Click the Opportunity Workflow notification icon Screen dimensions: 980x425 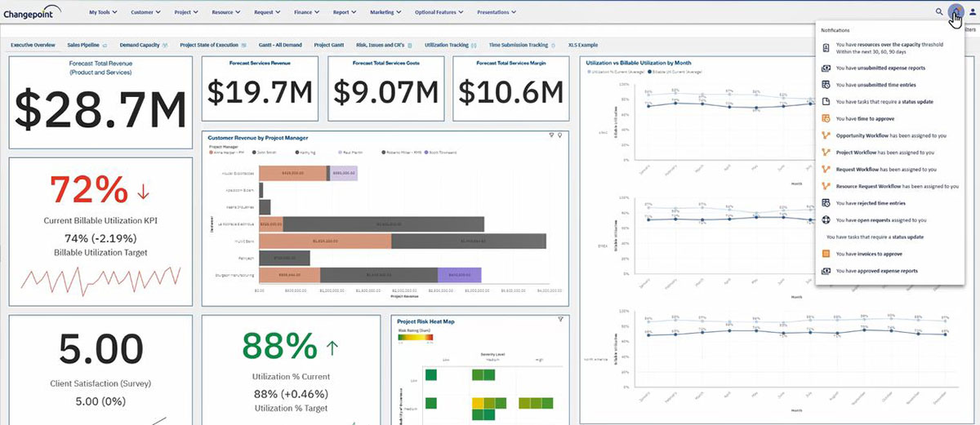826,135
